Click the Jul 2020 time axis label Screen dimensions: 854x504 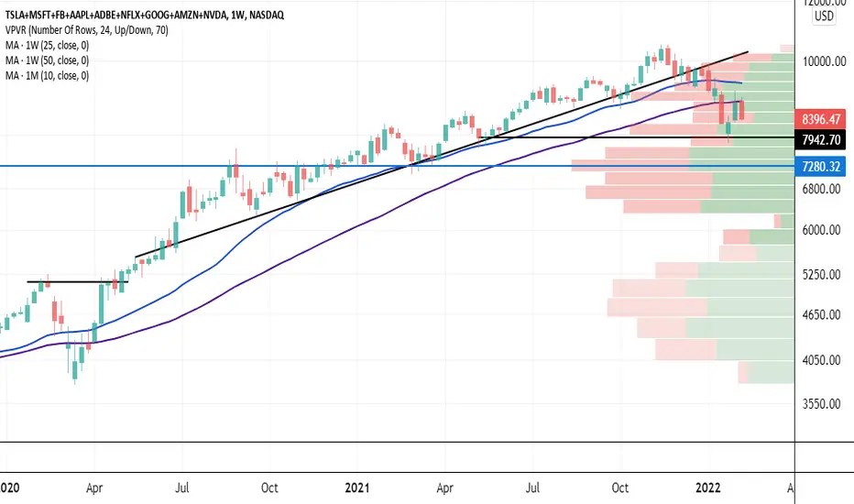182,488
